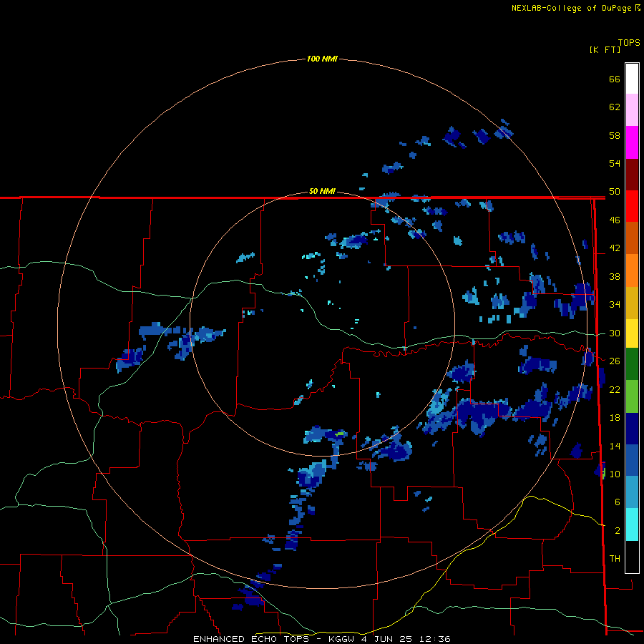Click the legend value 62
Screen dimensions: 644x644
pos(615,107)
